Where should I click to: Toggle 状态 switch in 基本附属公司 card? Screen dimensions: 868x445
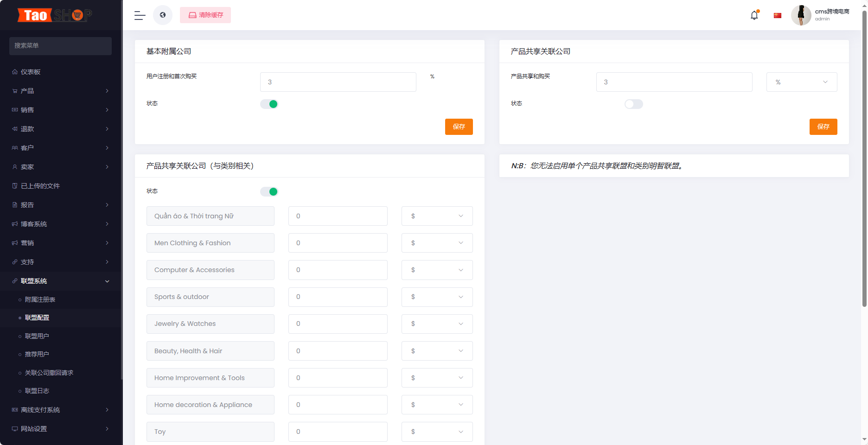(x=269, y=104)
